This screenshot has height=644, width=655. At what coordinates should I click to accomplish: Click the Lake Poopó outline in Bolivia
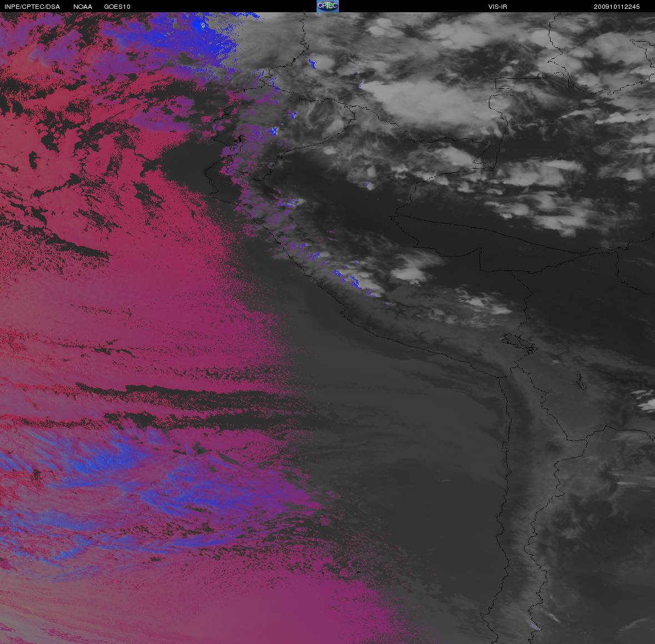click(x=581, y=381)
